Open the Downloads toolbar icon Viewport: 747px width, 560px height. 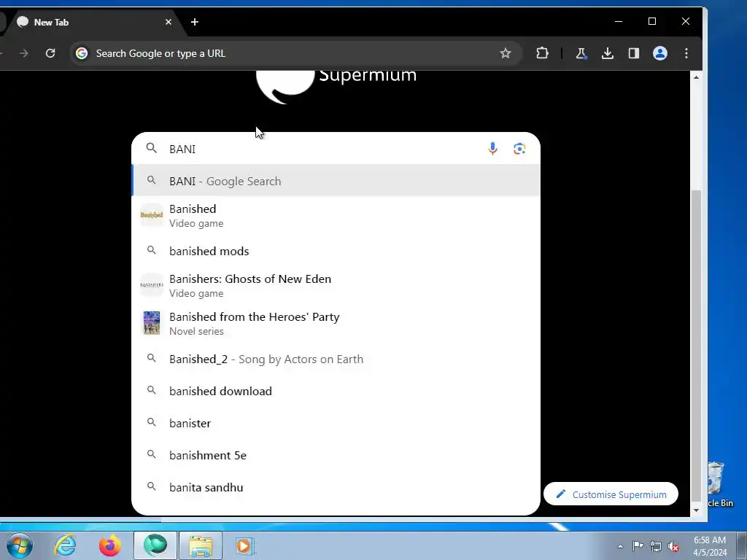(608, 53)
